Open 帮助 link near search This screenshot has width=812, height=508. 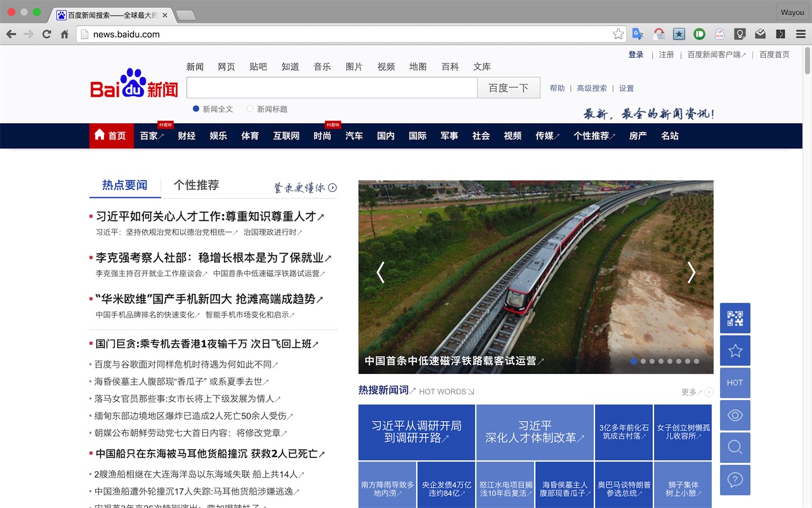(557, 88)
